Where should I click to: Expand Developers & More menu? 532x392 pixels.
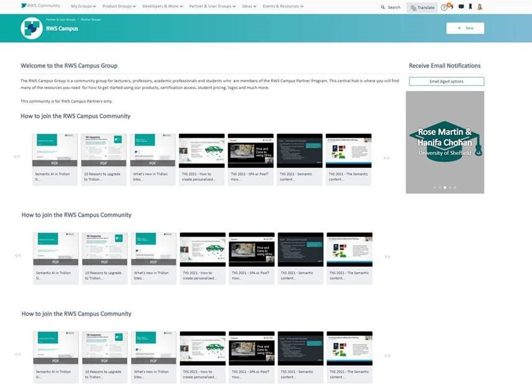[x=163, y=6]
